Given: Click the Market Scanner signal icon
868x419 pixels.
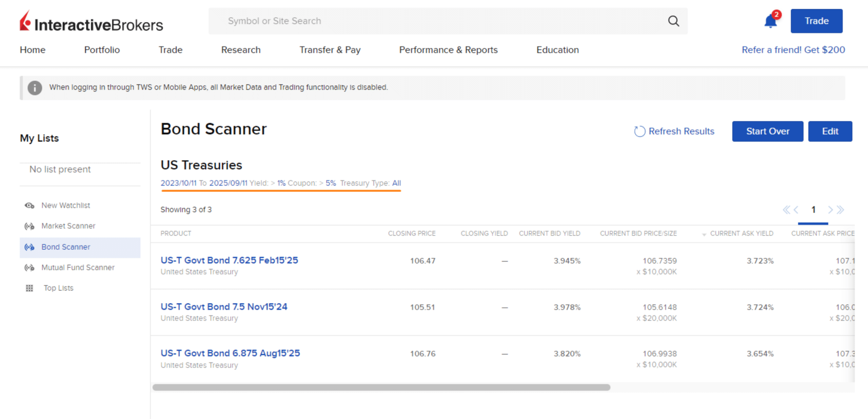Looking at the screenshot, I should (x=29, y=226).
